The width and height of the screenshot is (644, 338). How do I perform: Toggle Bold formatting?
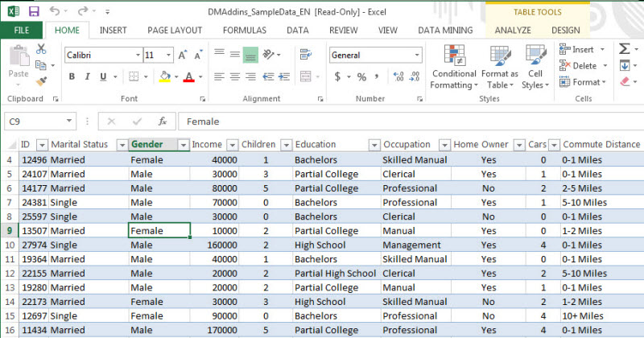tap(72, 77)
